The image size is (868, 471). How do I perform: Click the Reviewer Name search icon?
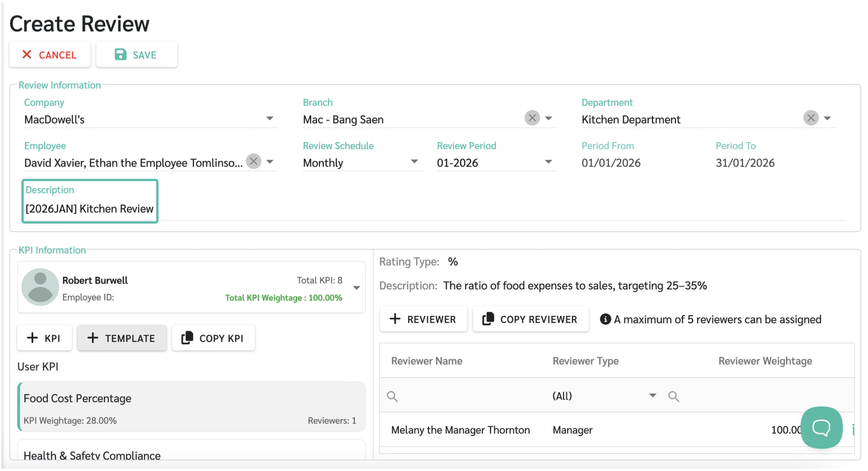tap(392, 396)
